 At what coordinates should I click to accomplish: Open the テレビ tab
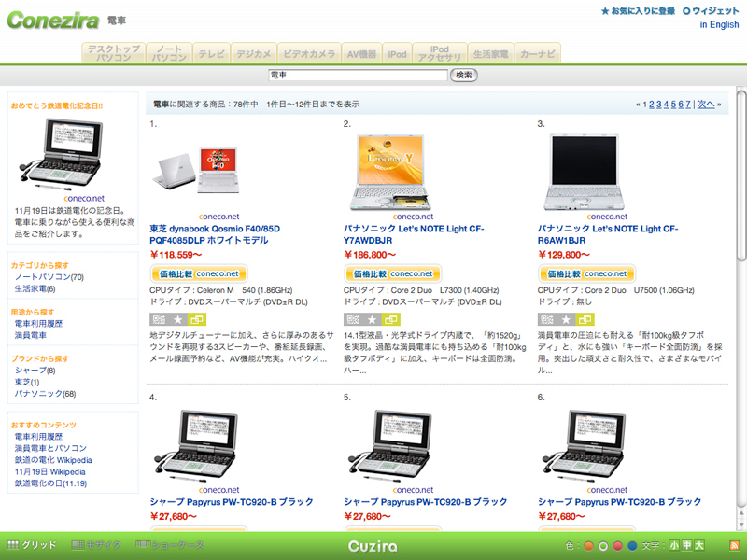[x=212, y=53]
